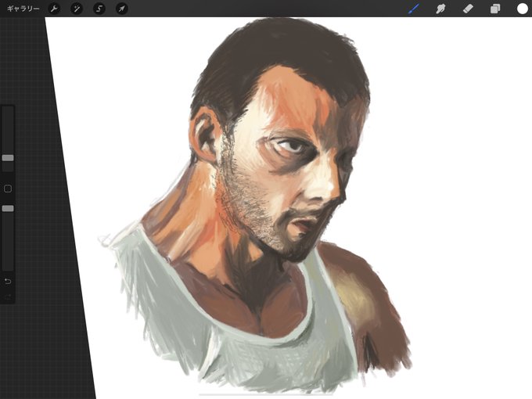Select the Smudge finger tool
The height and width of the screenshot is (399, 532).
point(440,9)
